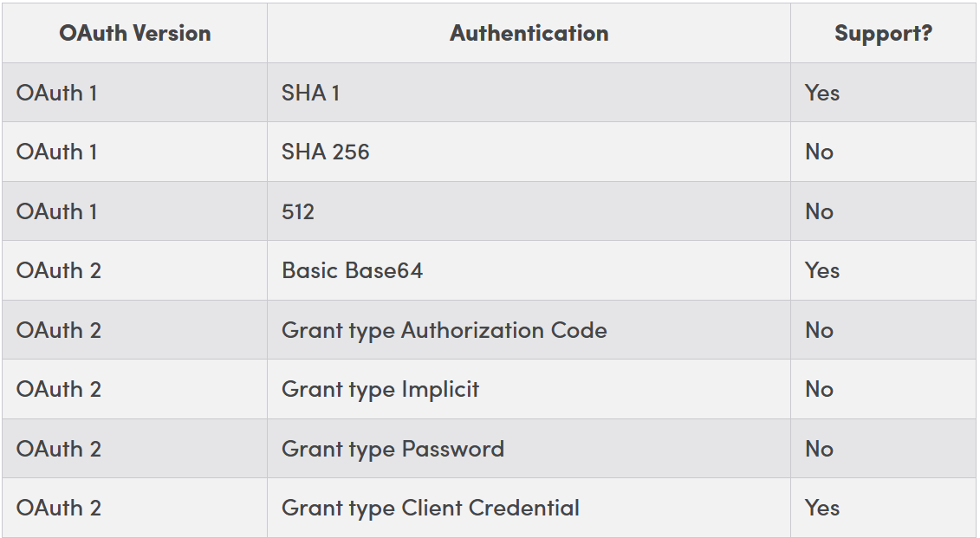Image resolution: width=980 pixels, height=538 pixels.
Task: Select the Grant type Implicit cell
Action: tap(380, 389)
